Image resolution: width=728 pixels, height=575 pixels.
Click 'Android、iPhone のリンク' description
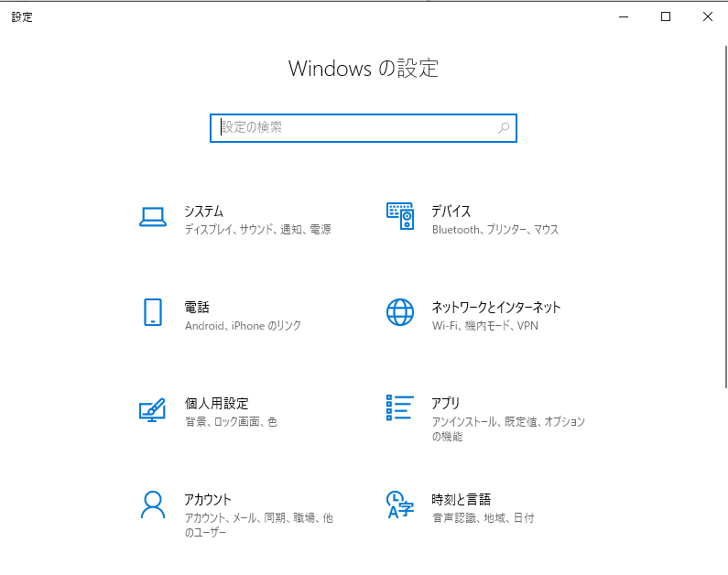[x=243, y=326]
